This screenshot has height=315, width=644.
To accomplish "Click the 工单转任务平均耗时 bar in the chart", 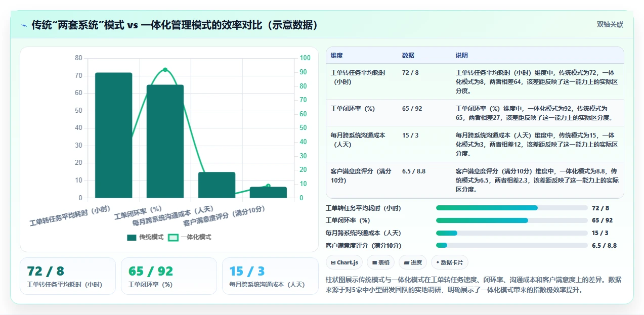I will pos(114,135).
